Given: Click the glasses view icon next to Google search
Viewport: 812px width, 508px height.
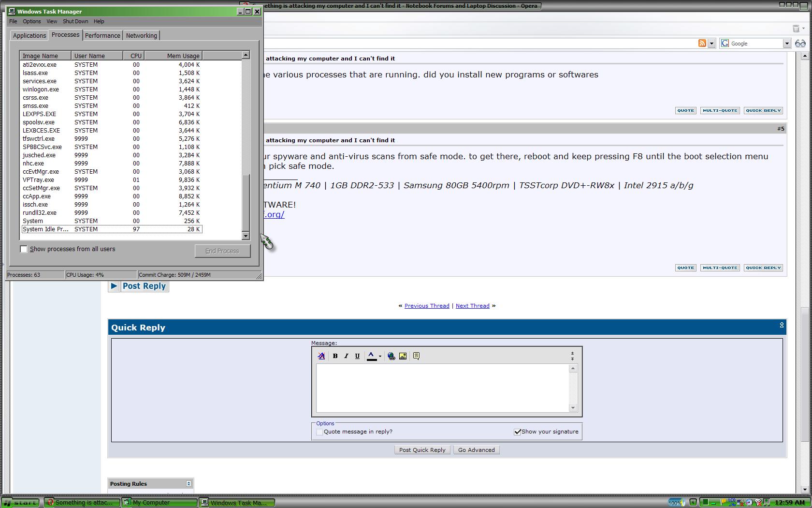Looking at the screenshot, I should [800, 43].
